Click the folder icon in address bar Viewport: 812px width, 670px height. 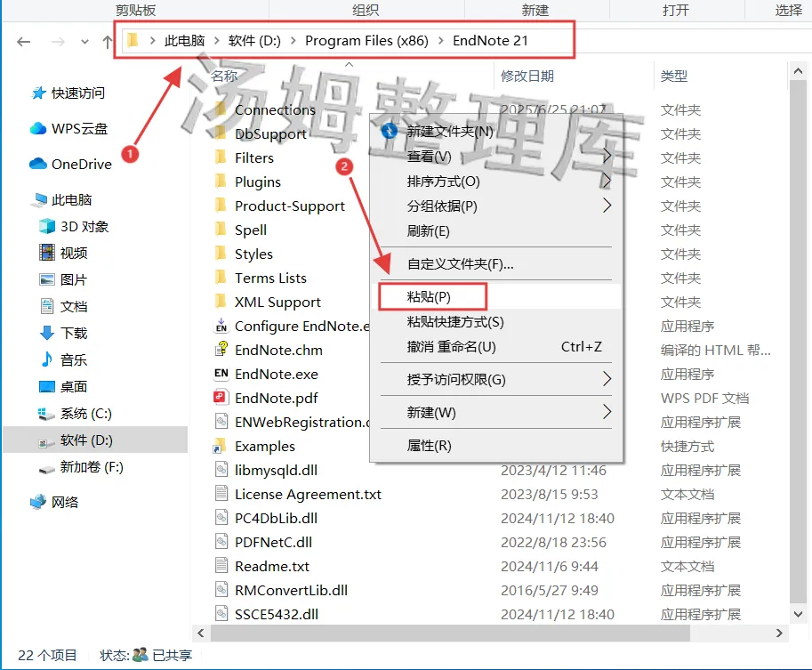tap(133, 40)
